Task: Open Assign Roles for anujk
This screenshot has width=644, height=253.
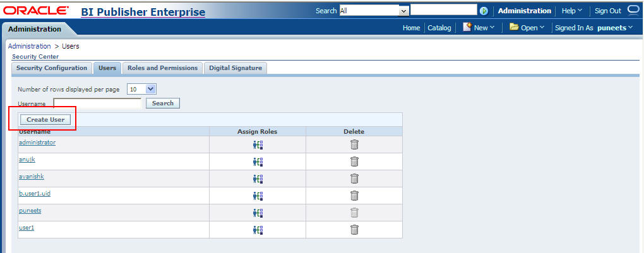Action: (x=258, y=162)
